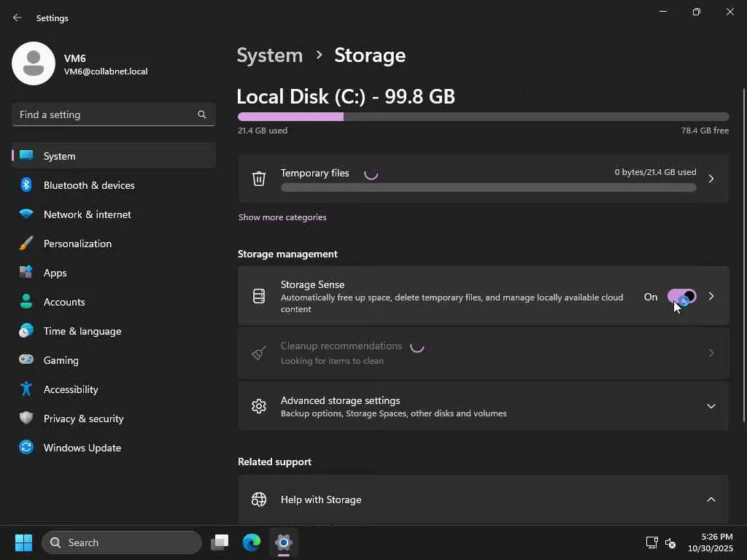747x560 pixels.
Task: Open Storage Sense details chevron
Action: point(711,297)
